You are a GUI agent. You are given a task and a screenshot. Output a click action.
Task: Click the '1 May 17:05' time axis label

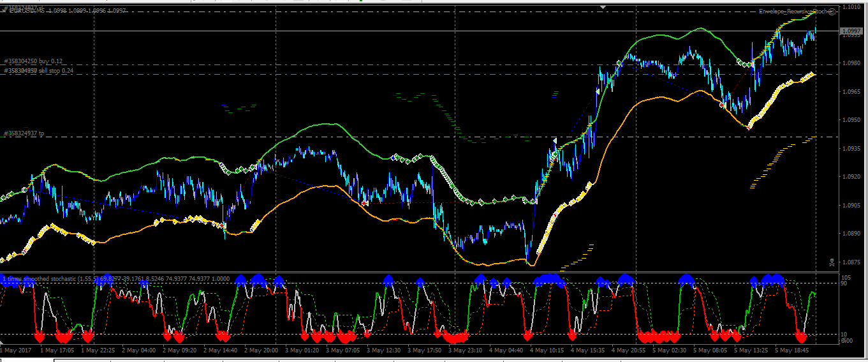(57, 351)
